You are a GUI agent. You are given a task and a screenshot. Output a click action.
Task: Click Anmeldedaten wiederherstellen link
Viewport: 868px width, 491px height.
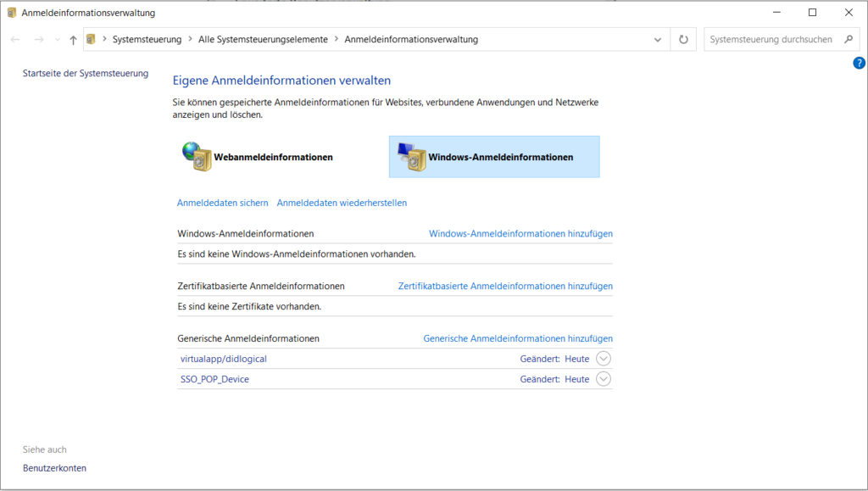[x=342, y=204]
